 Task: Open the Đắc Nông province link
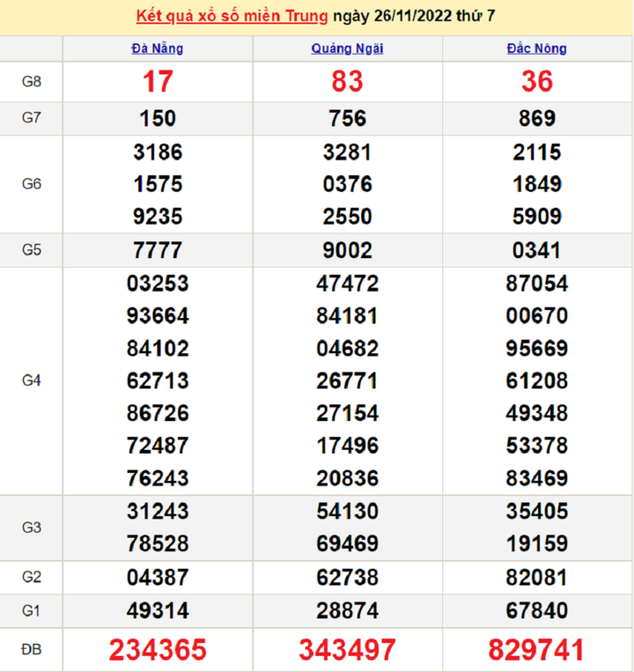pos(536,48)
